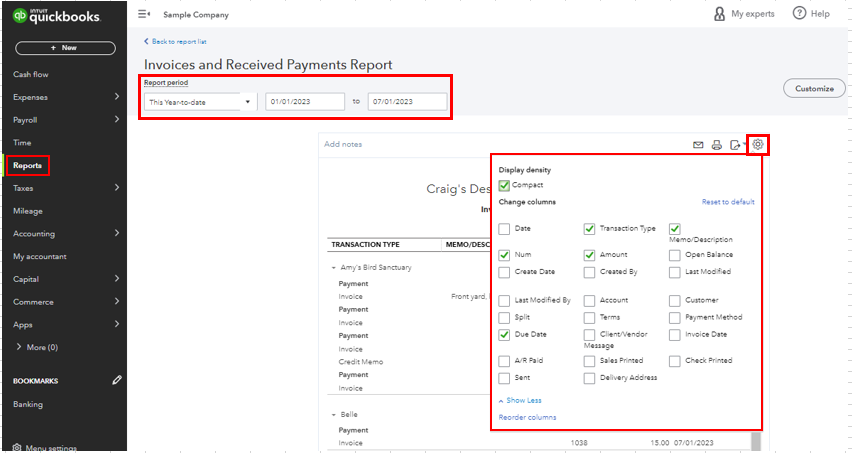Viewport: 852px width, 453px height.
Task: Open the export report icon
Action: click(735, 145)
